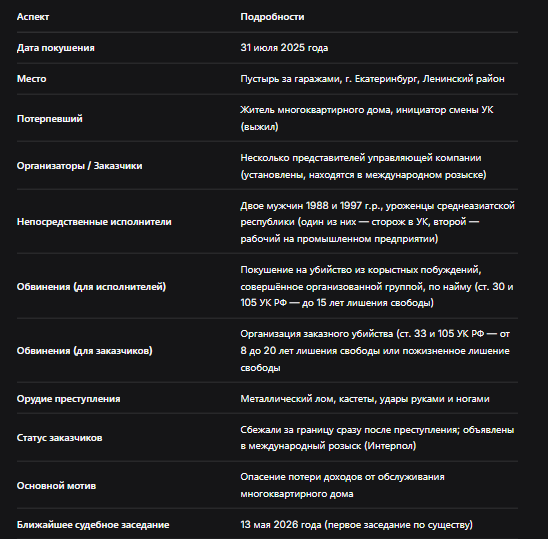Select the 'Организаторы / Заказчики' label
The image size is (548, 539).
79,166
